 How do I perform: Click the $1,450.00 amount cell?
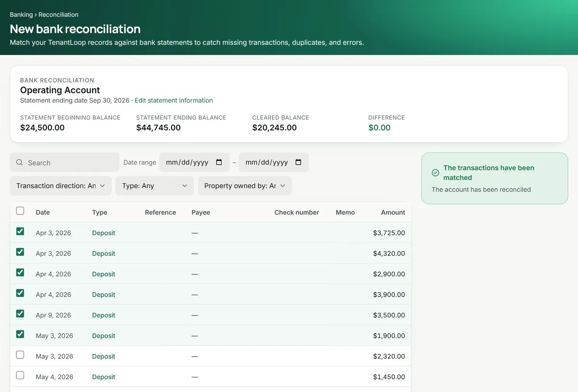(x=389, y=377)
